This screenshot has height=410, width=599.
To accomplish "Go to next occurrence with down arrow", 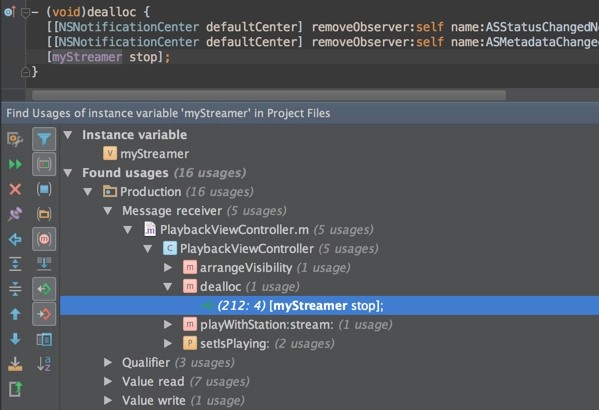I will (15, 339).
